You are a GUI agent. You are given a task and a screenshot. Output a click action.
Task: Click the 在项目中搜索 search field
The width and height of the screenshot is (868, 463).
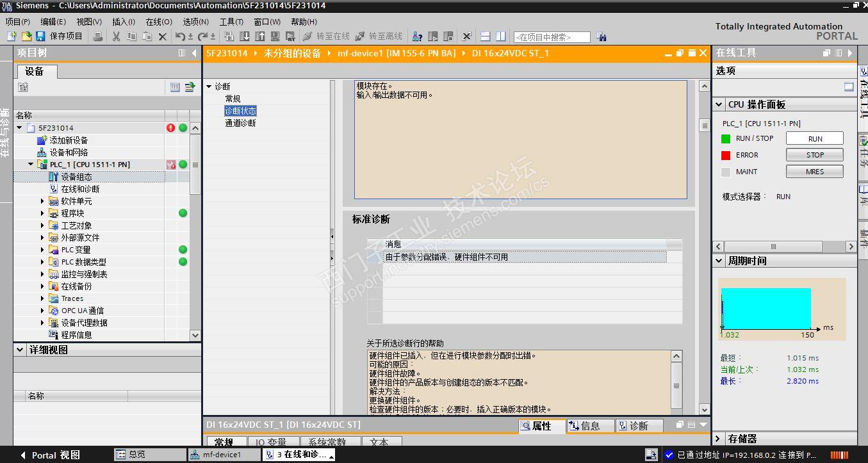(552, 37)
